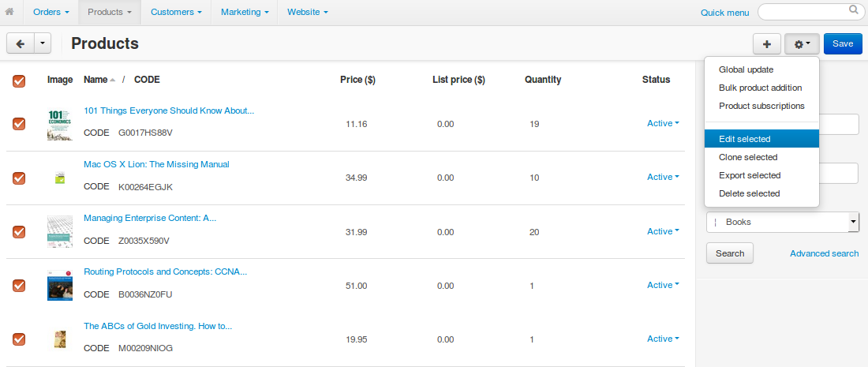Open the Orders menu
The width and height of the screenshot is (868, 367).
coord(51,12)
